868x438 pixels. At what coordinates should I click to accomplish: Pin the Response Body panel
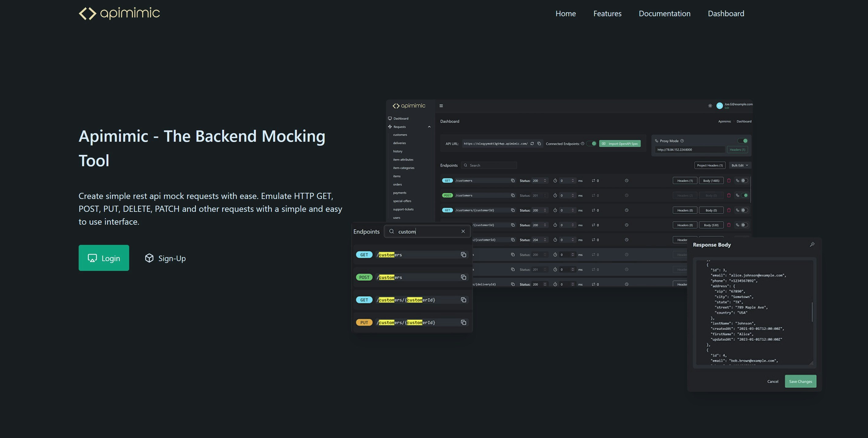[812, 244]
